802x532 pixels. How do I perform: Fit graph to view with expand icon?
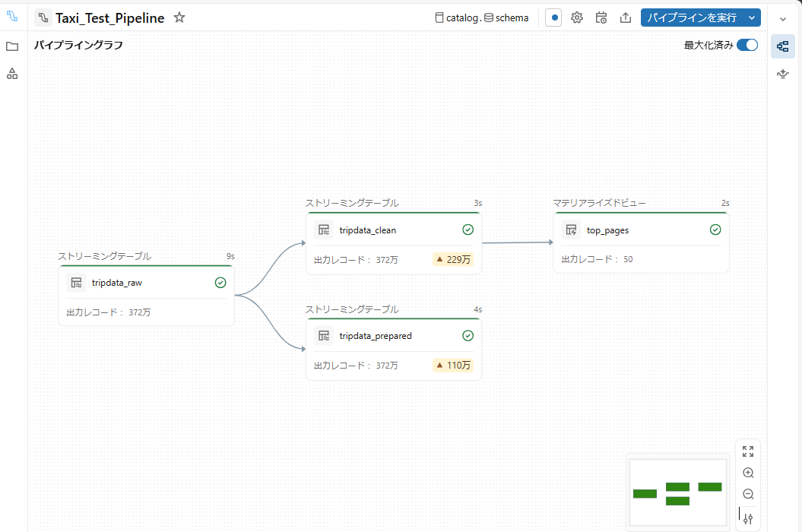[x=748, y=451]
